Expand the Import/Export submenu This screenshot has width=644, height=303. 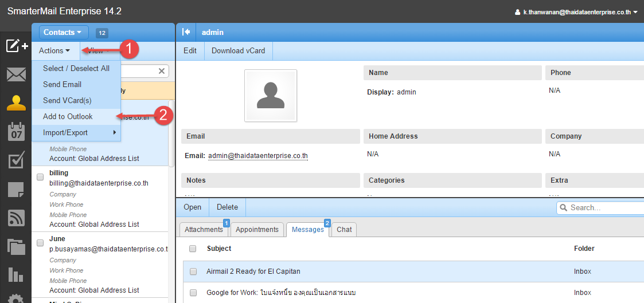click(76, 132)
